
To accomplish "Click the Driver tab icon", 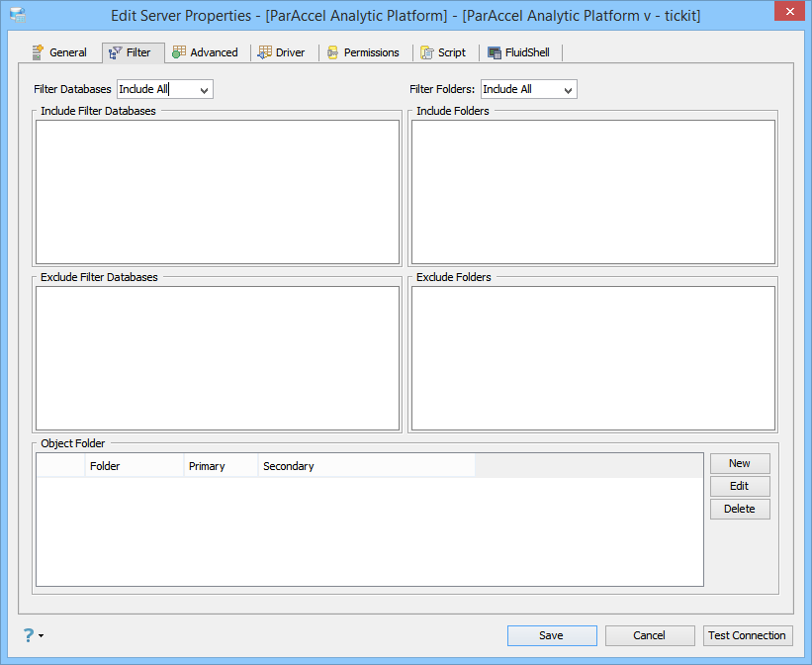I will click(265, 51).
